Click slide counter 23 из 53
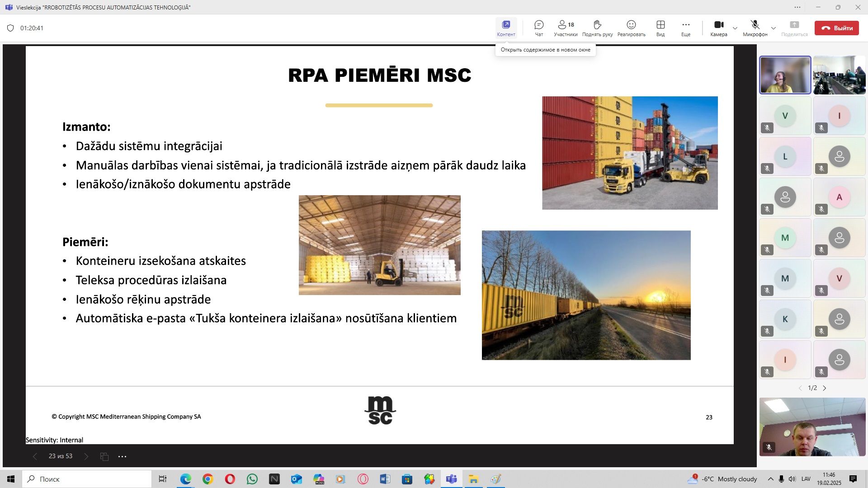This screenshot has width=868, height=488. tap(61, 456)
